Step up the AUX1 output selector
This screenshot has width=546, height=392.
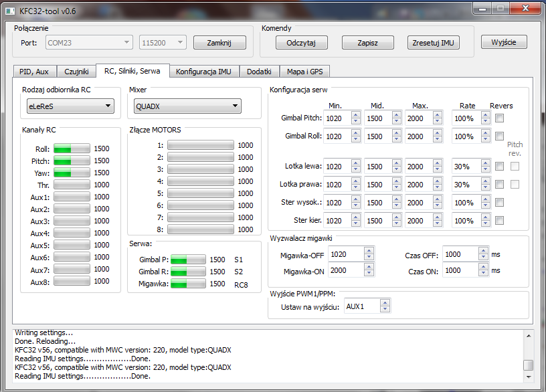click(384, 303)
